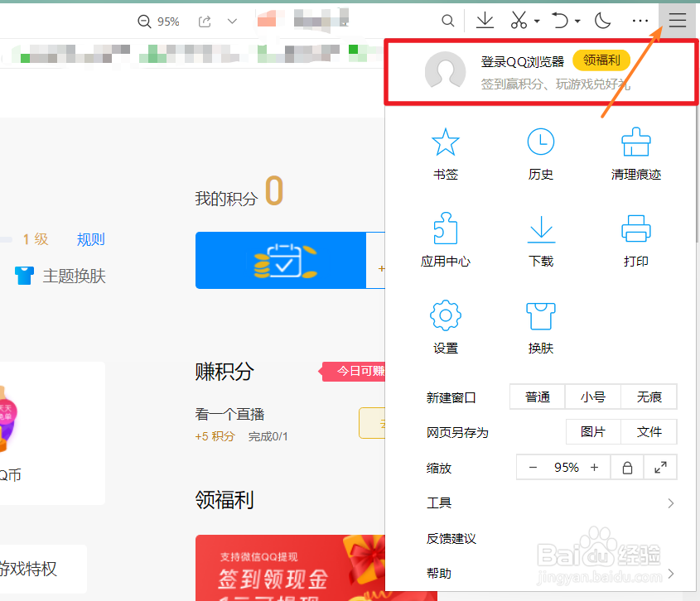Open the three-dot more options menu
Viewport: 700px width, 601px height.
click(640, 20)
